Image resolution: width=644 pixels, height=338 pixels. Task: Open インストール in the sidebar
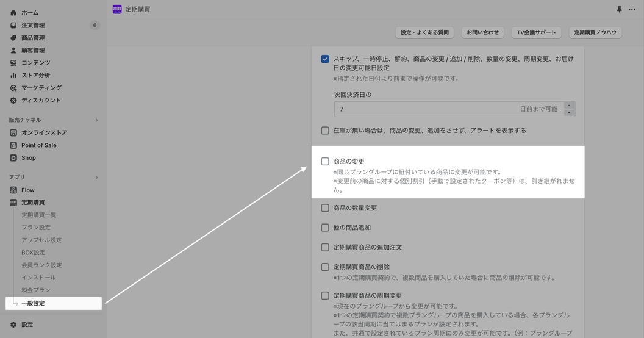(x=38, y=278)
